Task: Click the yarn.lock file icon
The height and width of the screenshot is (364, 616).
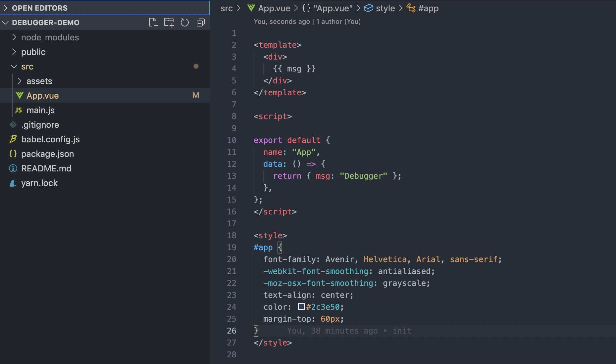Action: (13, 183)
